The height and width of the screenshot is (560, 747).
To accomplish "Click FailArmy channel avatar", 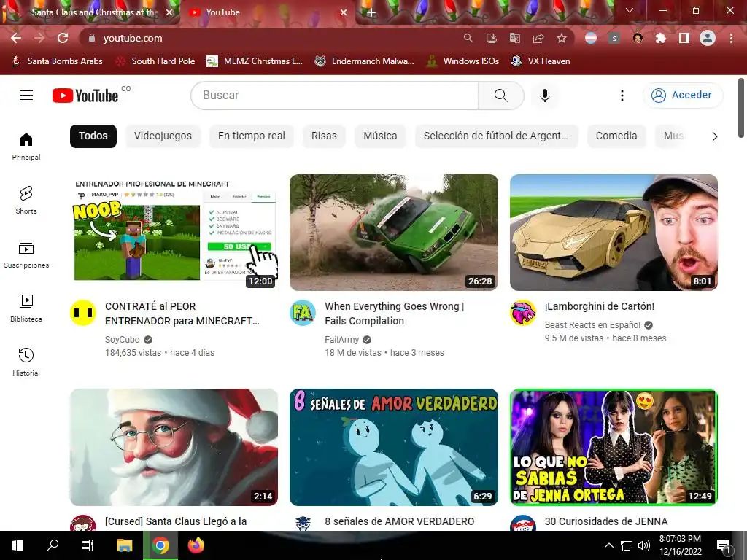I will click(303, 313).
